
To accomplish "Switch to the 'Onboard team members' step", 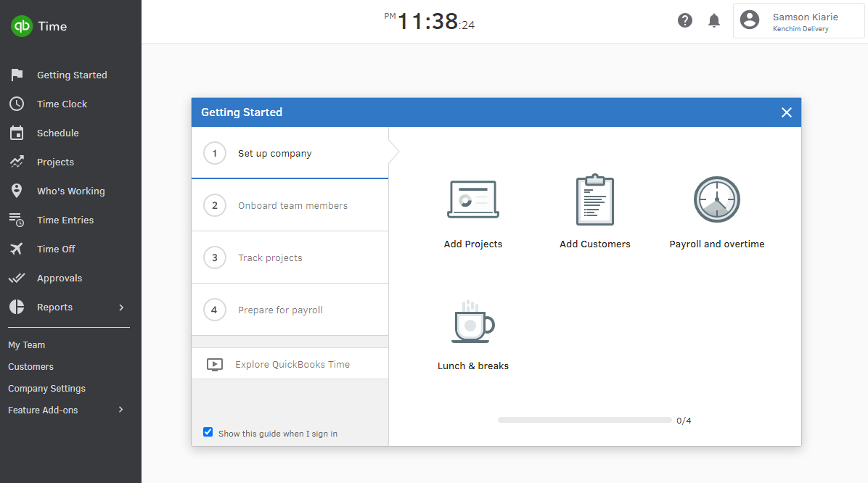I will (x=292, y=205).
